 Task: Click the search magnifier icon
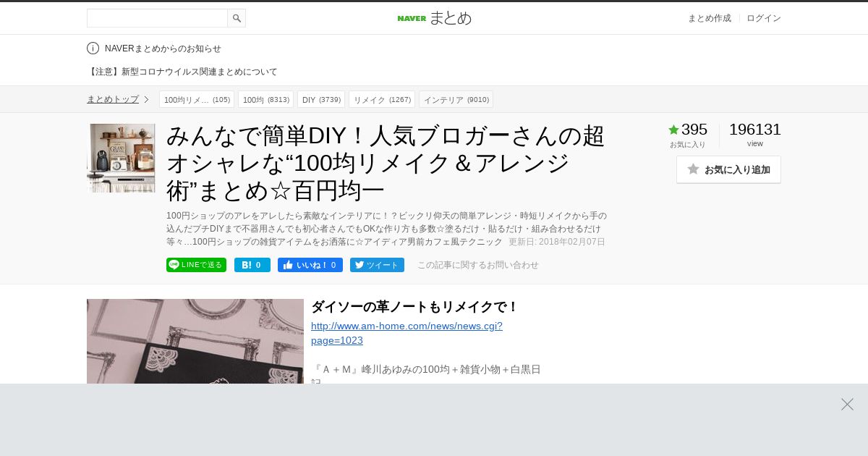237,18
